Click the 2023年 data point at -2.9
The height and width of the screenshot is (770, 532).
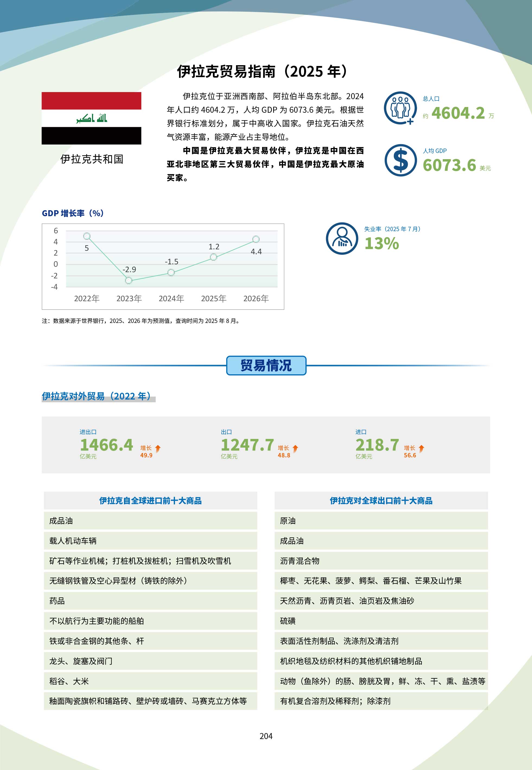pyautogui.click(x=129, y=281)
